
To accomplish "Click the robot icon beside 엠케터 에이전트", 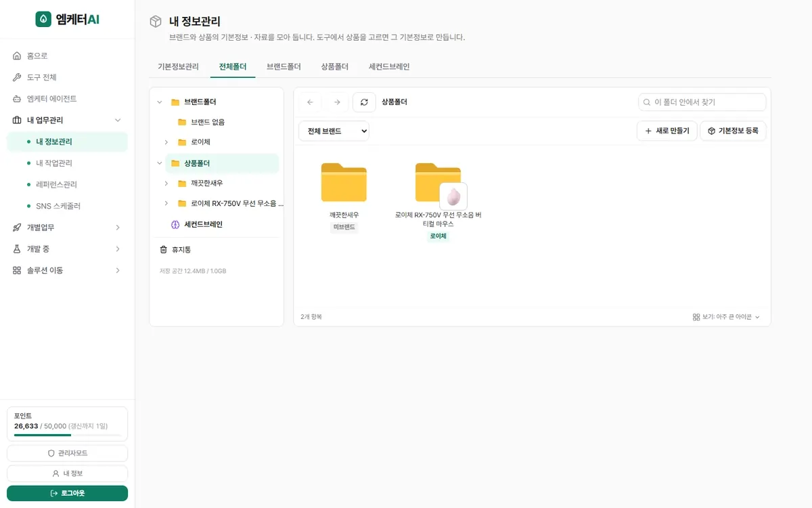I will pos(17,99).
